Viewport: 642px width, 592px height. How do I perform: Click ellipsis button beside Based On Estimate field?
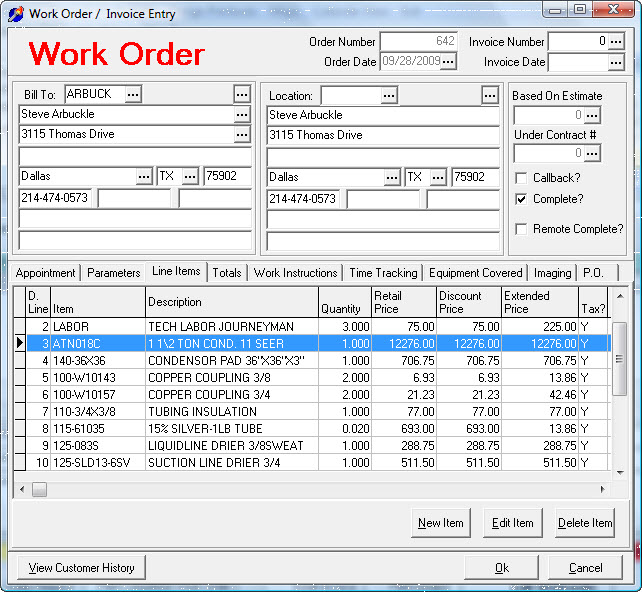[592, 116]
